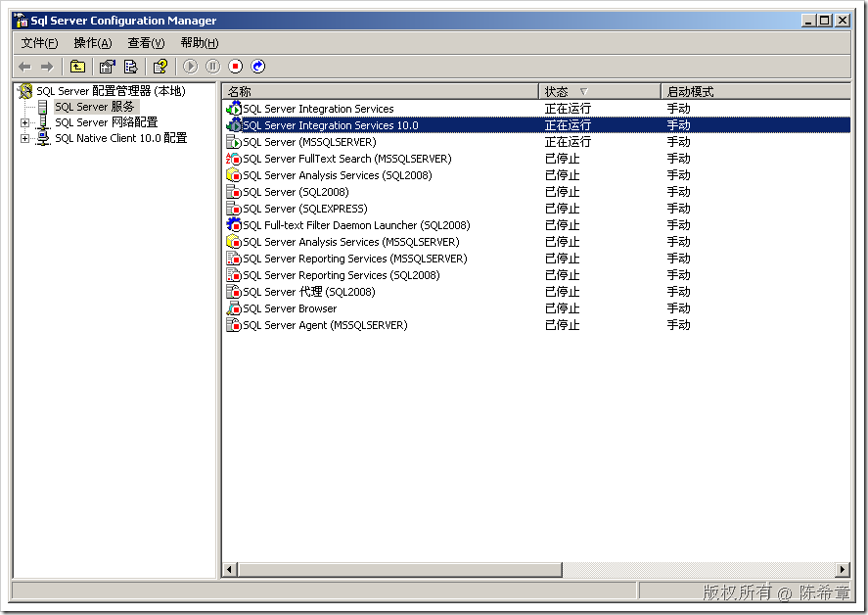This screenshot has height=615, width=868.
Task: Select SQL Server Agent (MSSQLSERVER) name text
Action: point(325,325)
